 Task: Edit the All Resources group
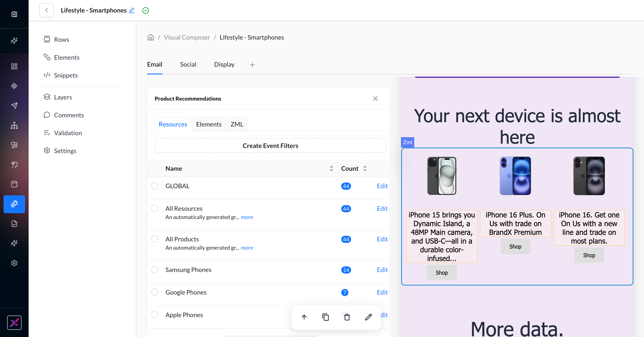click(x=382, y=209)
